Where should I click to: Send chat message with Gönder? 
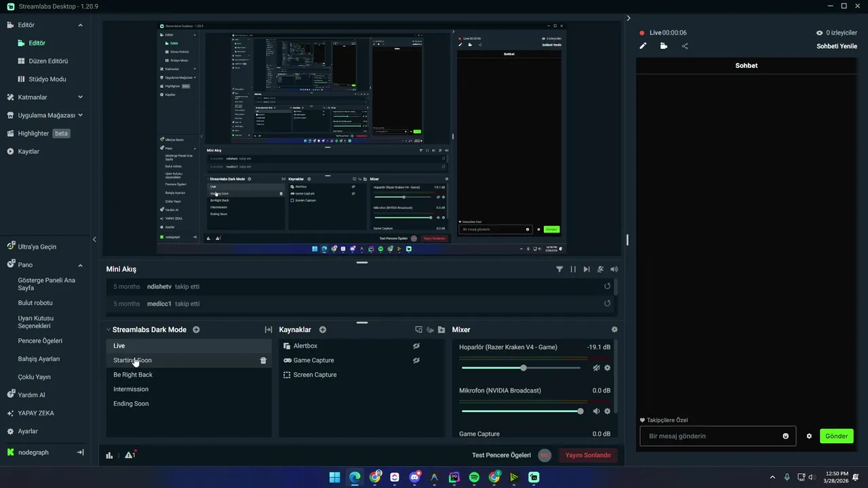click(x=836, y=436)
